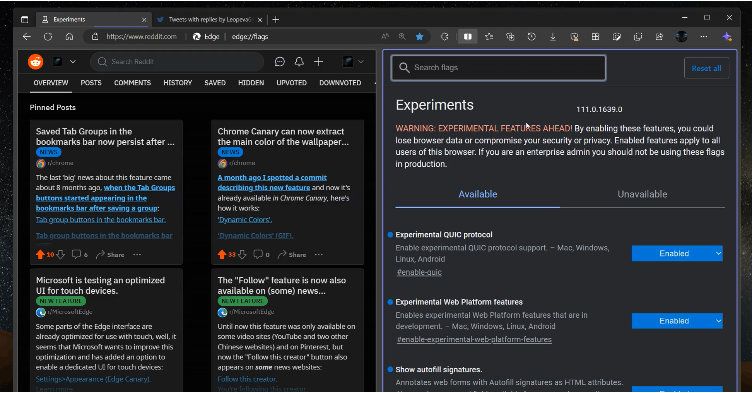Switch to Tweets with replies tab
The width and height of the screenshot is (752, 393).
coord(210,20)
